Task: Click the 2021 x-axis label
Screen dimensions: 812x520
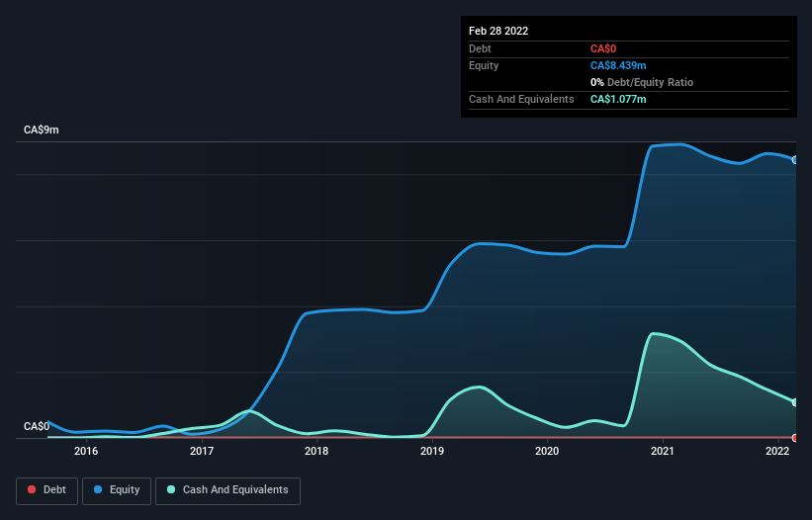Action: 663,451
